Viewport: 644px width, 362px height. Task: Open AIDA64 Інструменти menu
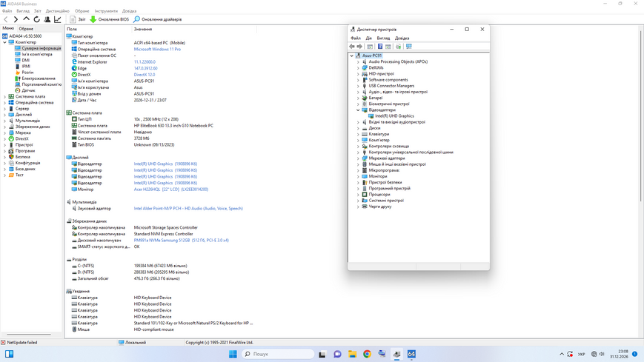(x=106, y=11)
